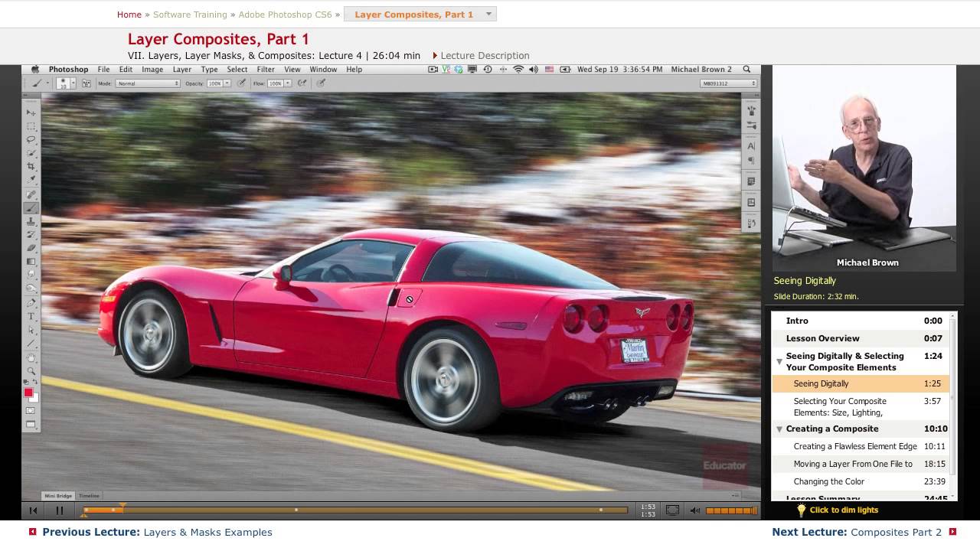Toggle Quick Mask mode
Image resolution: width=980 pixels, height=551 pixels.
pos(31,411)
